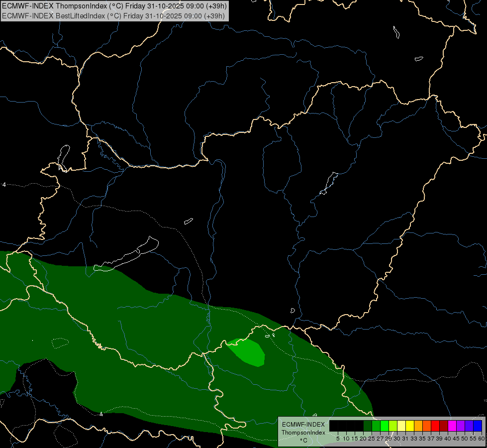This screenshot has height=448, width=487.
Task: Choose the bright red 37-39 legend swatch
Action: 435,426
